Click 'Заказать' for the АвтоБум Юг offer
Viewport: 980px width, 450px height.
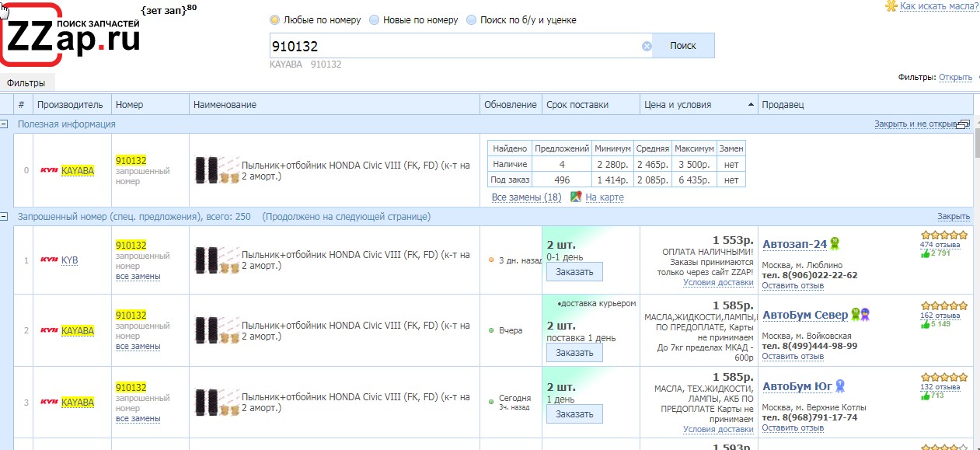[x=574, y=414]
